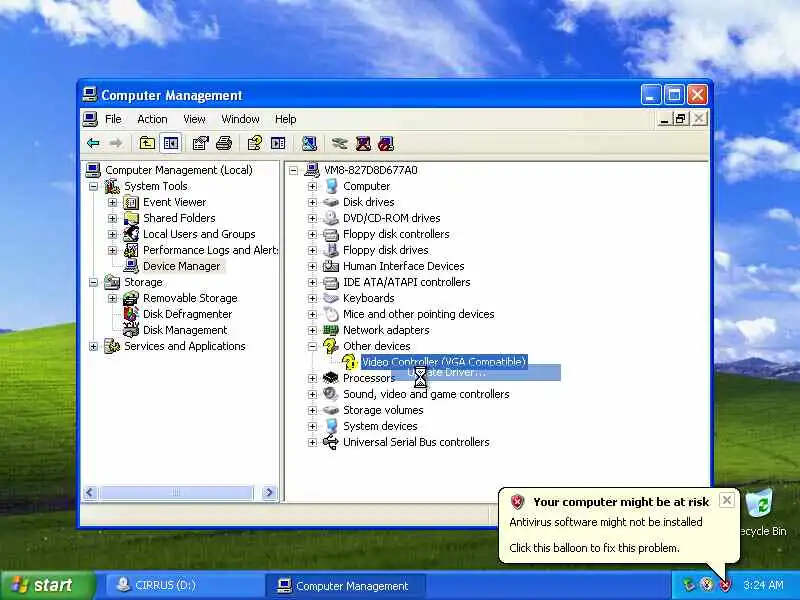Click the Back arrow in the toolbar

93,143
